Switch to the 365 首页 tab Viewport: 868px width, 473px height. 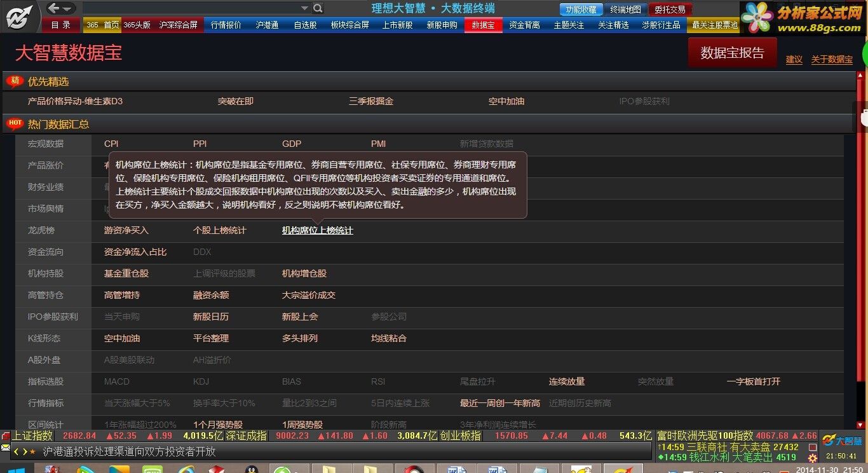click(x=102, y=25)
